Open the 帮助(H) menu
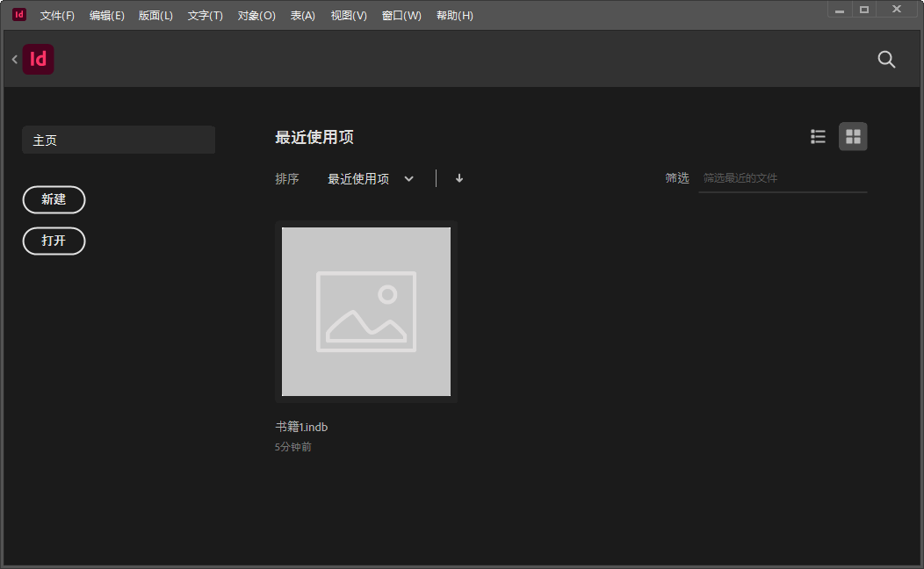The width and height of the screenshot is (924, 569). (x=454, y=16)
